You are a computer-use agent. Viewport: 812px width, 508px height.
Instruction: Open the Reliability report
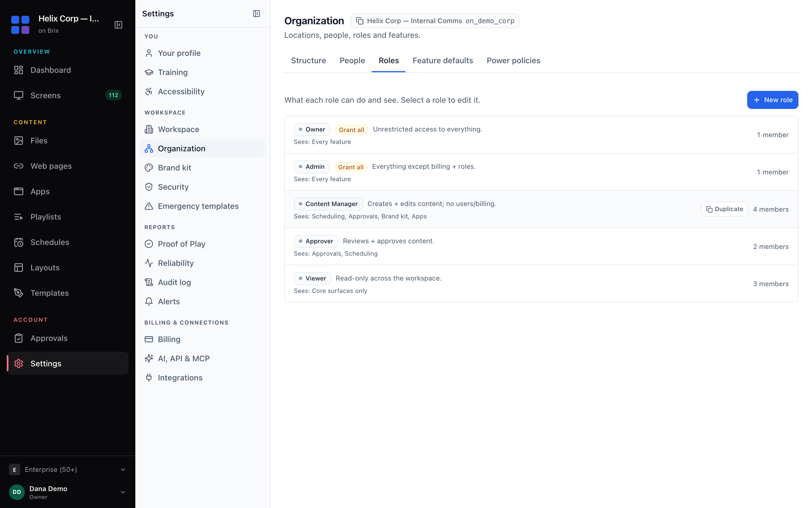[x=203, y=263]
